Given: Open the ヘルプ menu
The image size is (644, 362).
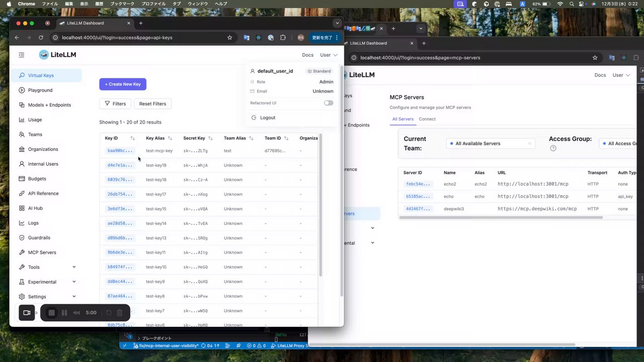Looking at the screenshot, I should point(221,4).
